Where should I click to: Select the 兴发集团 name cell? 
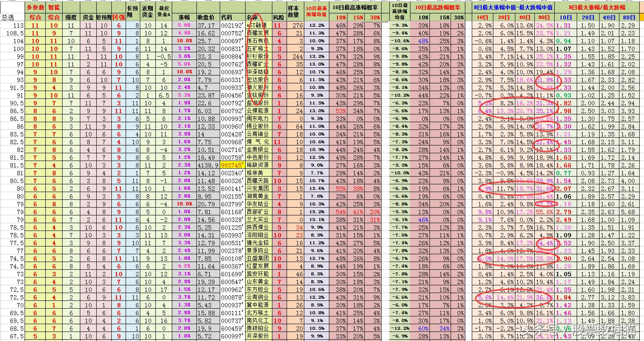[x=258, y=189]
